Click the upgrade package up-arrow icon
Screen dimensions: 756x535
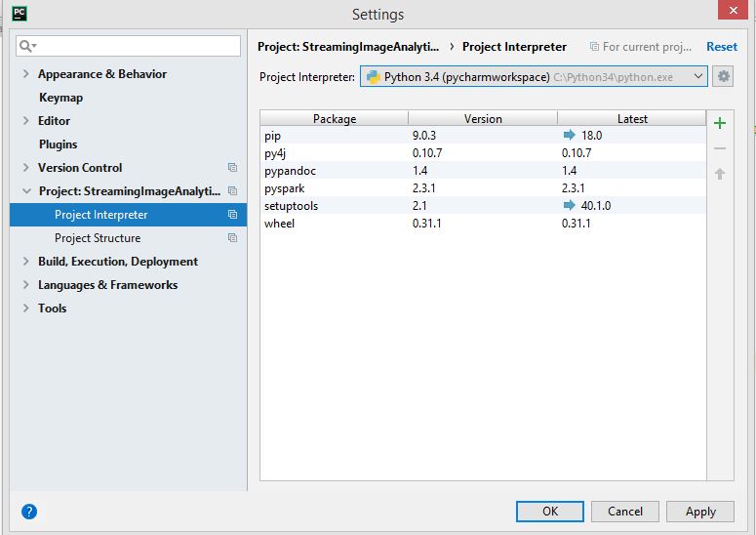click(719, 174)
